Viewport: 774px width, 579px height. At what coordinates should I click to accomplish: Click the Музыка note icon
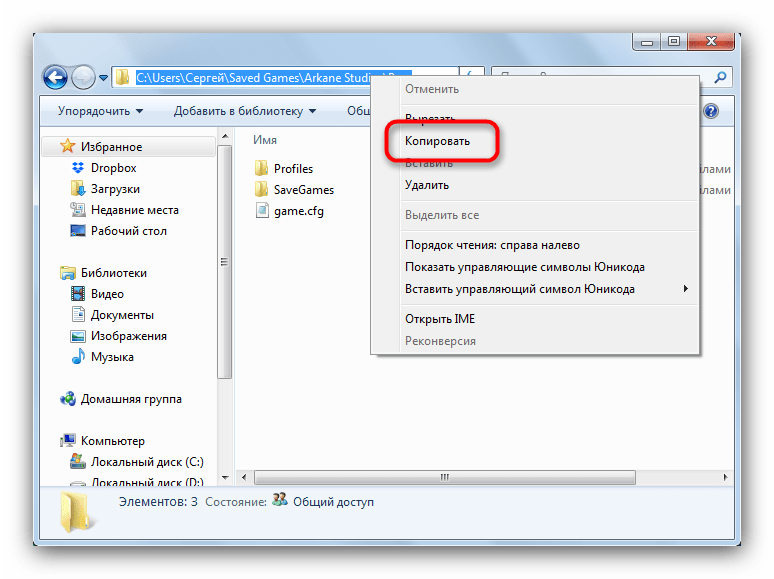pyautogui.click(x=78, y=356)
